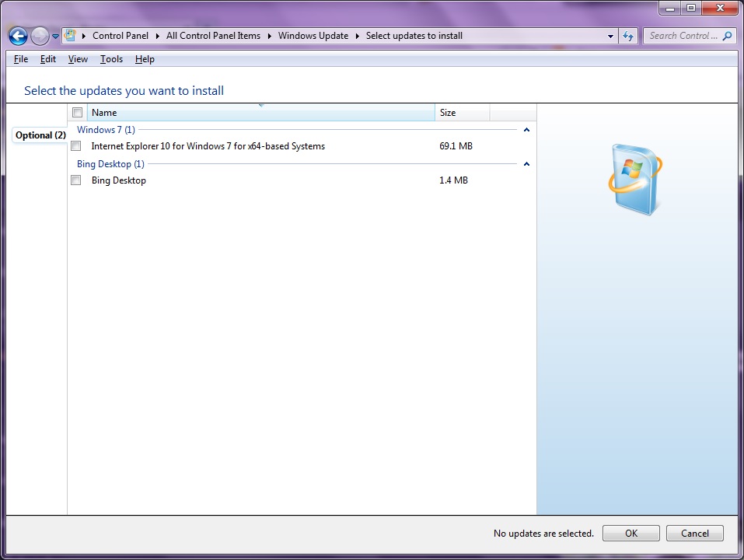Go to the Windows Update breadcrumb

pyautogui.click(x=313, y=36)
